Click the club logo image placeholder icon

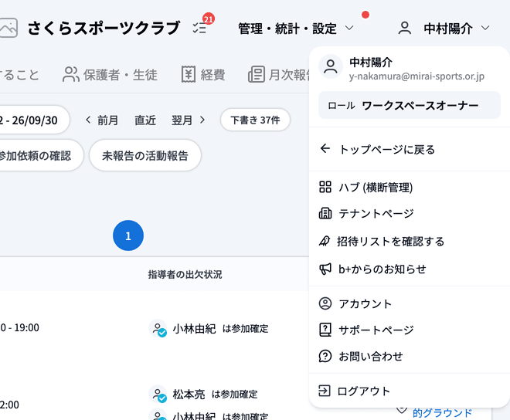coord(8,28)
